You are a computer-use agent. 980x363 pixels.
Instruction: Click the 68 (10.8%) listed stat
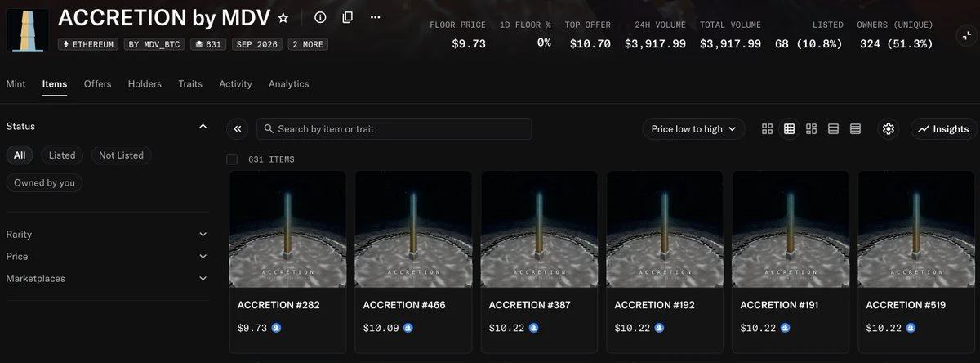pyautogui.click(x=808, y=44)
